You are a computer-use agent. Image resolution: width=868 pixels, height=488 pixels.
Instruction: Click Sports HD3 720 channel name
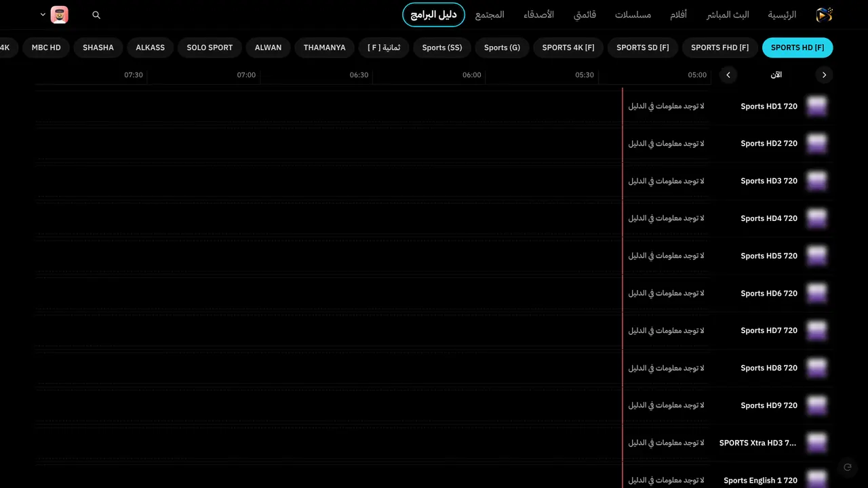click(769, 181)
